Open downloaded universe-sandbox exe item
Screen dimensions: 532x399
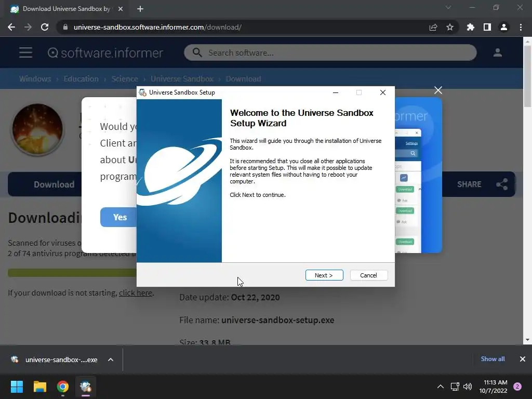(x=54, y=360)
